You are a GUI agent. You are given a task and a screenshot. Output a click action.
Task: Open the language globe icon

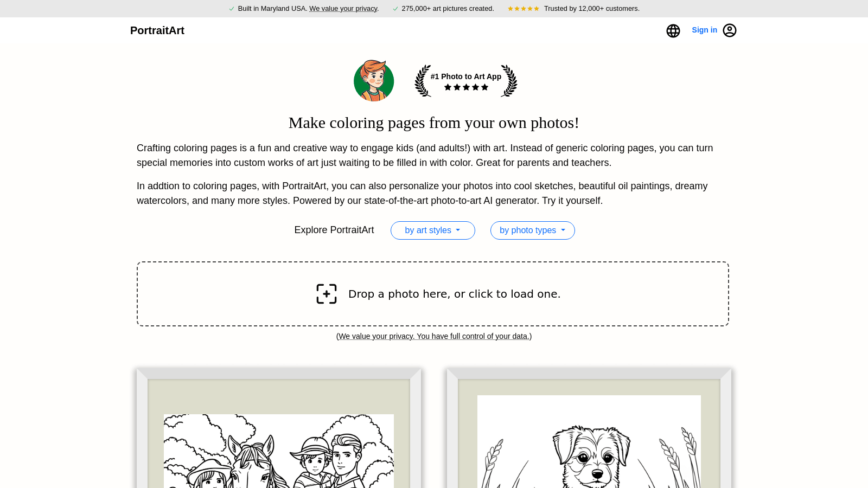click(673, 31)
